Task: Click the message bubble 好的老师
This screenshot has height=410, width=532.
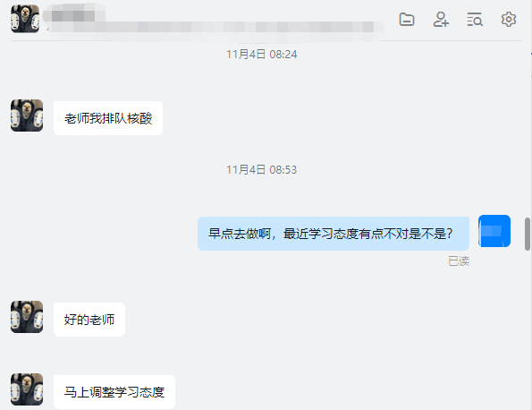Action: click(x=89, y=320)
